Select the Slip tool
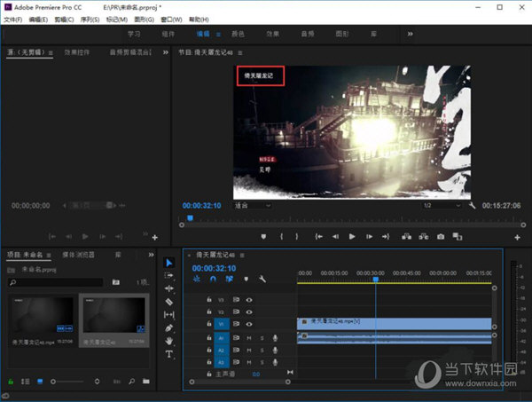The width and height of the screenshot is (532, 402). pyautogui.click(x=169, y=315)
